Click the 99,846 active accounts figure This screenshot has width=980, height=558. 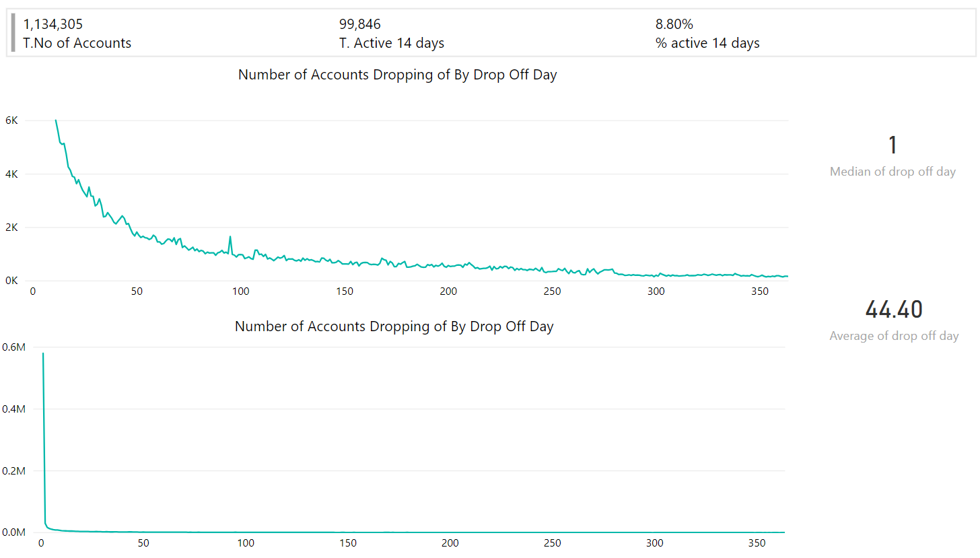pos(360,24)
